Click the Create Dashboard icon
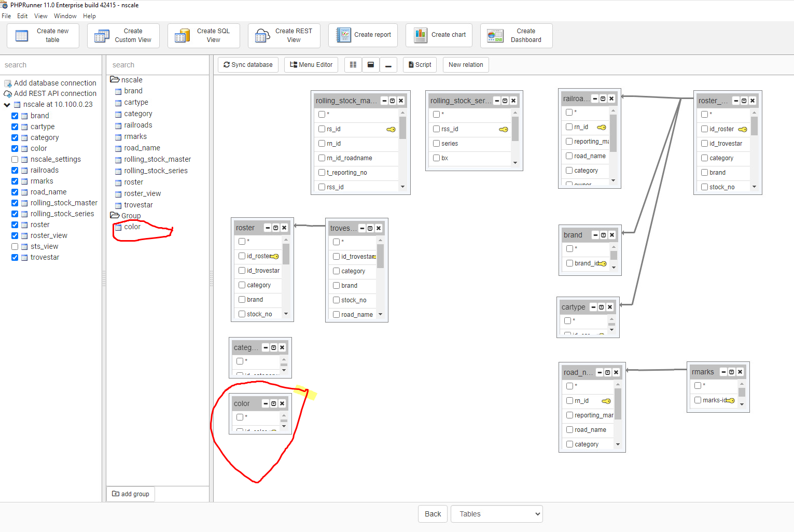Screen dimensions: 794x532 tap(495, 36)
